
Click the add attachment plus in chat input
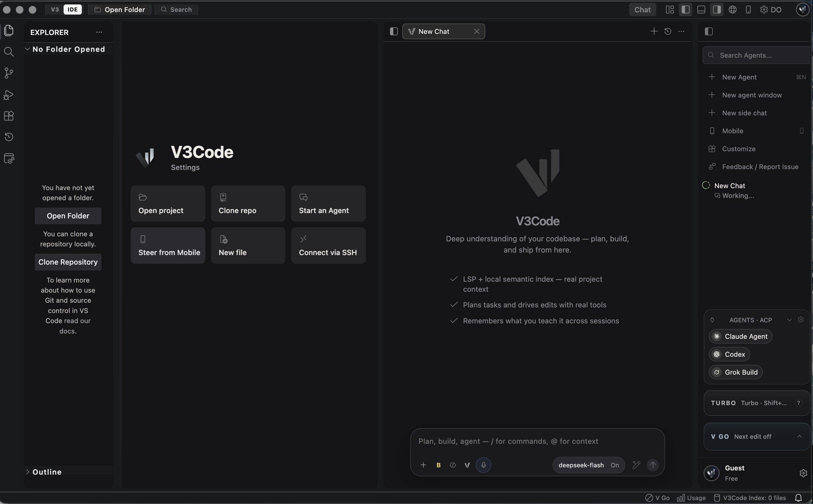[x=423, y=465]
